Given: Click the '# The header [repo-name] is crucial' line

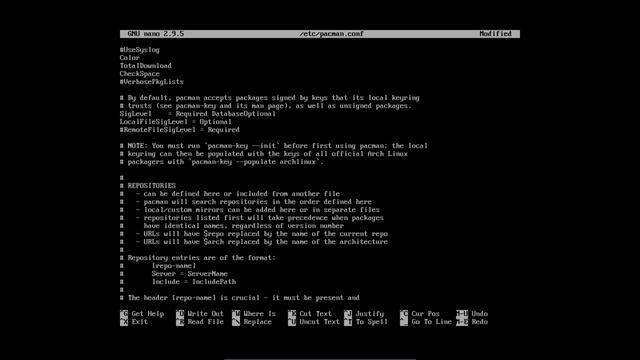Looking at the screenshot, I should pos(240,298).
